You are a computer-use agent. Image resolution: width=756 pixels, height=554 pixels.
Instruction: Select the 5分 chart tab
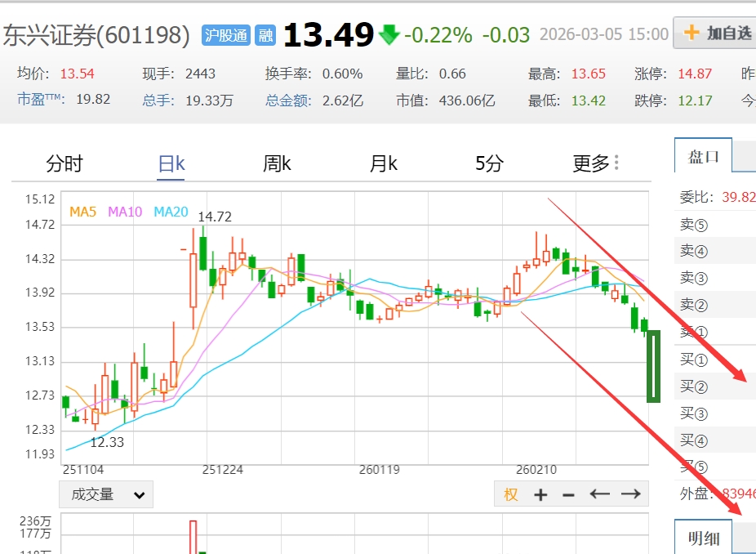(x=489, y=164)
